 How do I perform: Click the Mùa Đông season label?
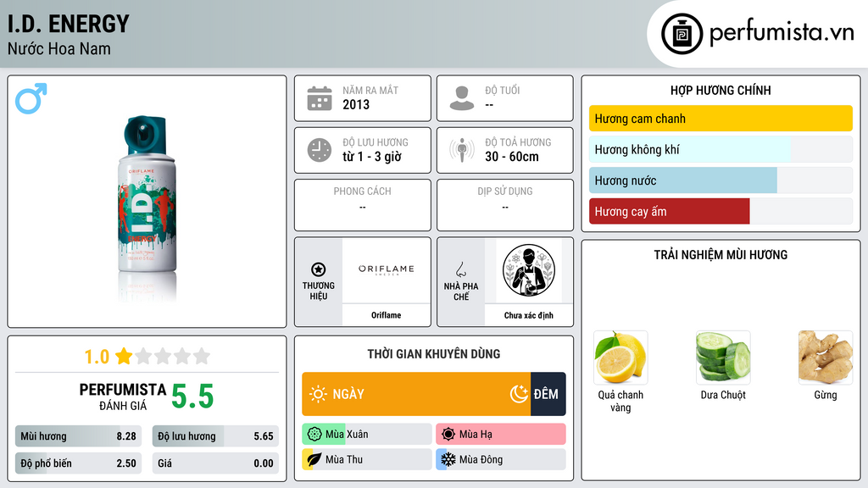(x=481, y=459)
